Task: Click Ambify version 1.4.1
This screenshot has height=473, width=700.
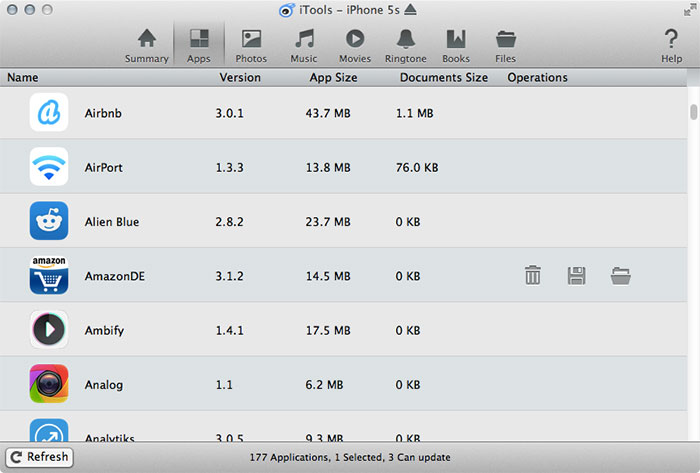Action: click(229, 331)
